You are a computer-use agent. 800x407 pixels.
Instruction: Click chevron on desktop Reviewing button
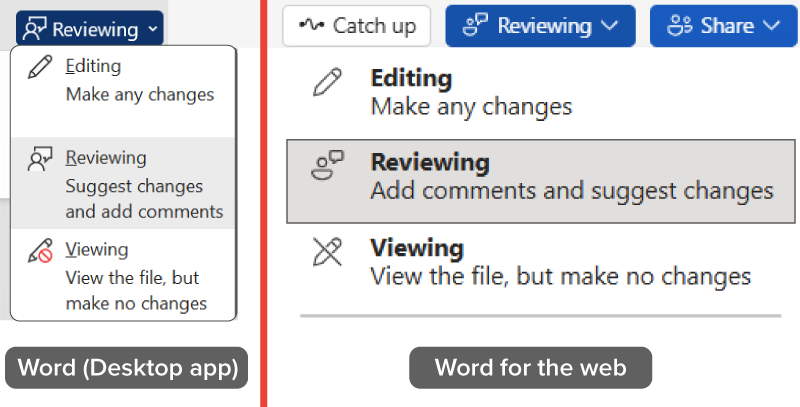(x=153, y=29)
